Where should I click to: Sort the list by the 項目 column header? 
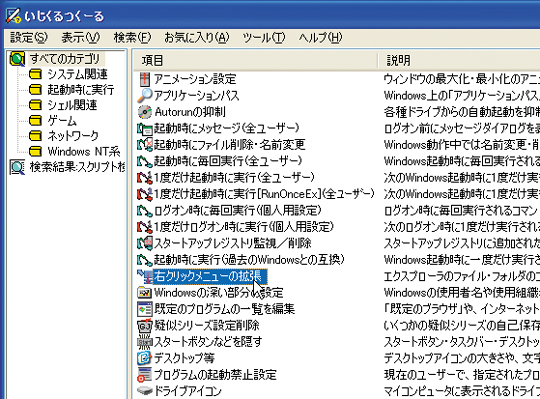pos(255,60)
